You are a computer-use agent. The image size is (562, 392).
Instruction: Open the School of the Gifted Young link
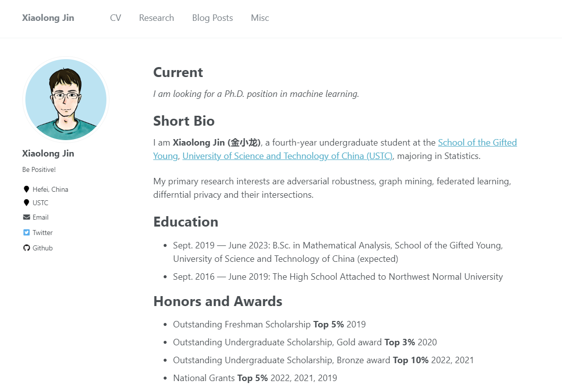tap(477, 143)
